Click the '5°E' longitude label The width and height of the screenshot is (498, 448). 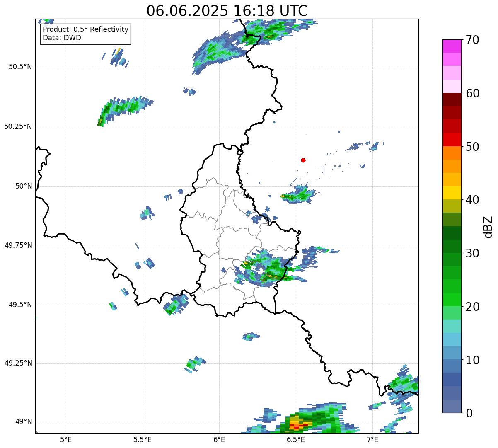66,439
